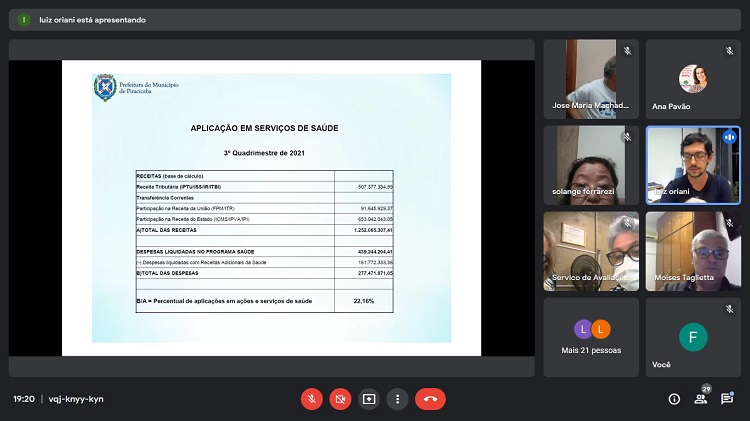Select solange ferrarozi's video tile
The width and height of the screenshot is (750, 421).
[592, 165]
